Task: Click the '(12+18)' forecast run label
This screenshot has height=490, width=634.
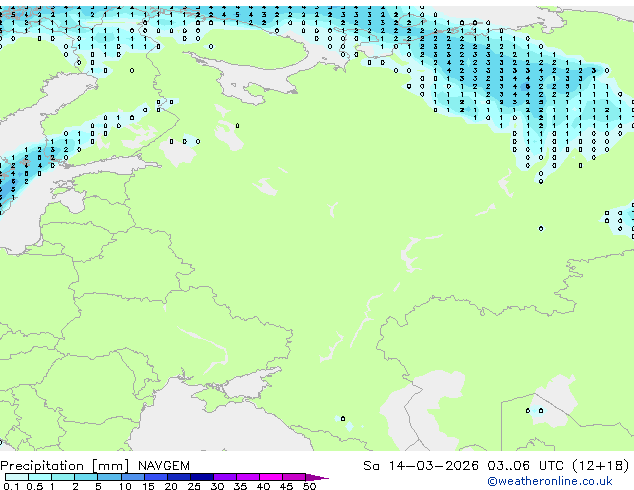Action: (601, 466)
